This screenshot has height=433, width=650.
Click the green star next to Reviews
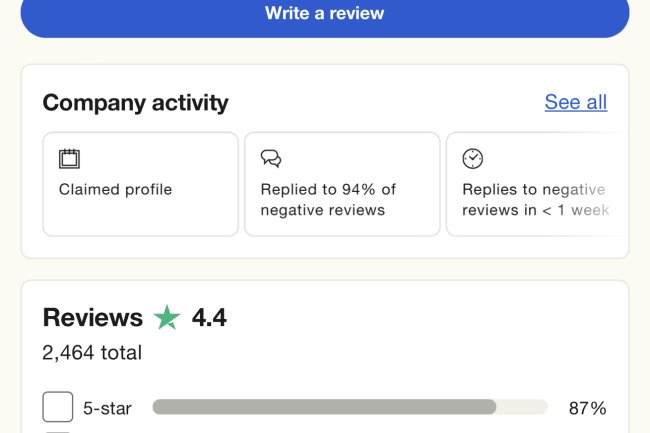click(x=167, y=318)
